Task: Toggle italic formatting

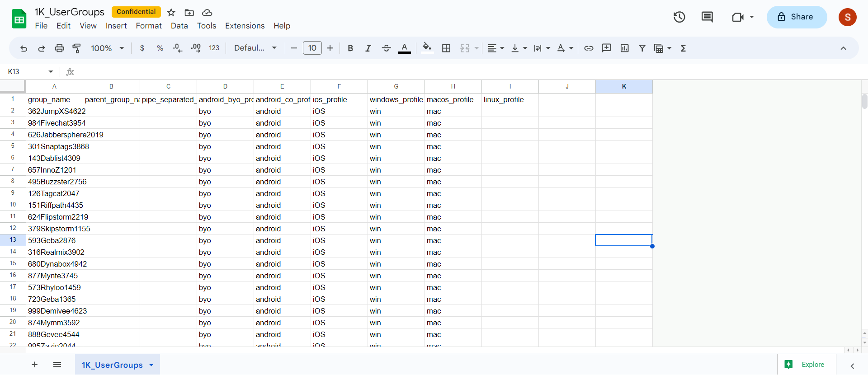Action: click(x=368, y=48)
